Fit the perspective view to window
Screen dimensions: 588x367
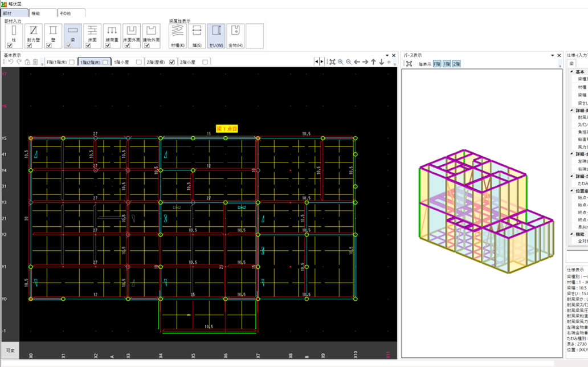(x=409, y=64)
